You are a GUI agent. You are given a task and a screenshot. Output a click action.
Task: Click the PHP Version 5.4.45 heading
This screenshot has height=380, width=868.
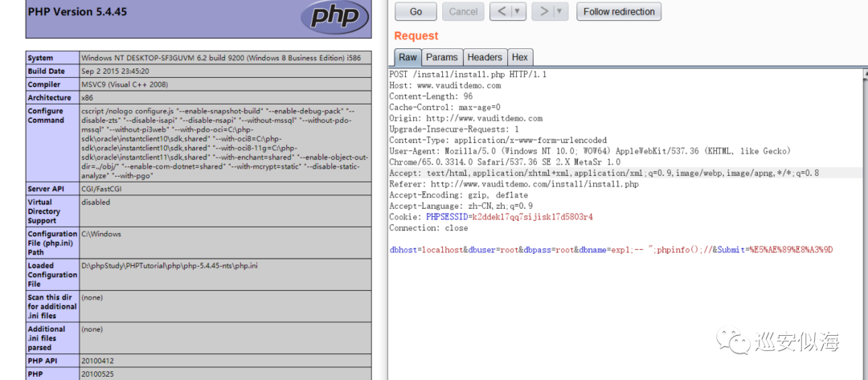point(77,11)
